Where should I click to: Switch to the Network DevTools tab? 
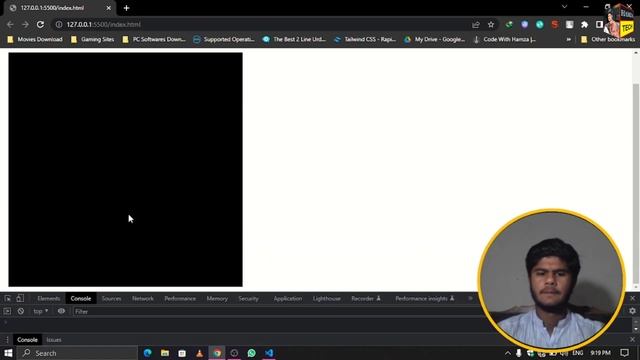[143, 299]
